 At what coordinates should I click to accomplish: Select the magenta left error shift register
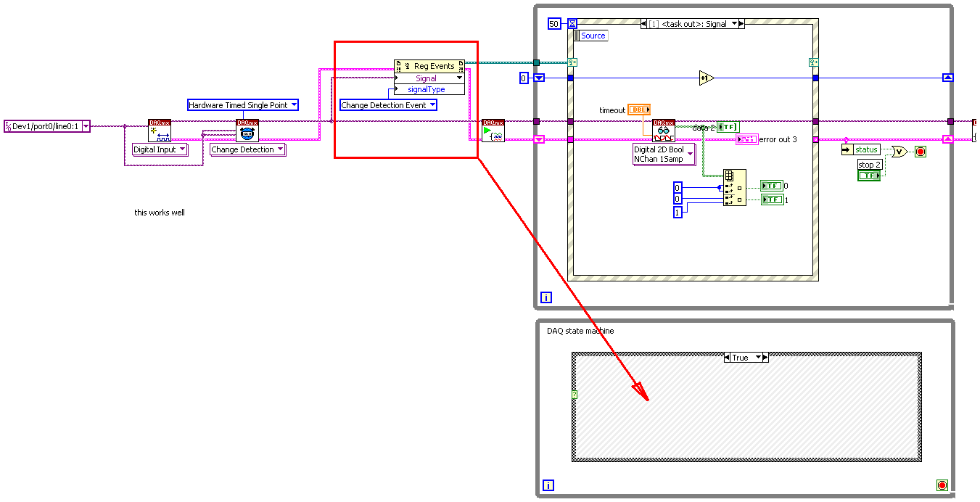[x=539, y=139]
